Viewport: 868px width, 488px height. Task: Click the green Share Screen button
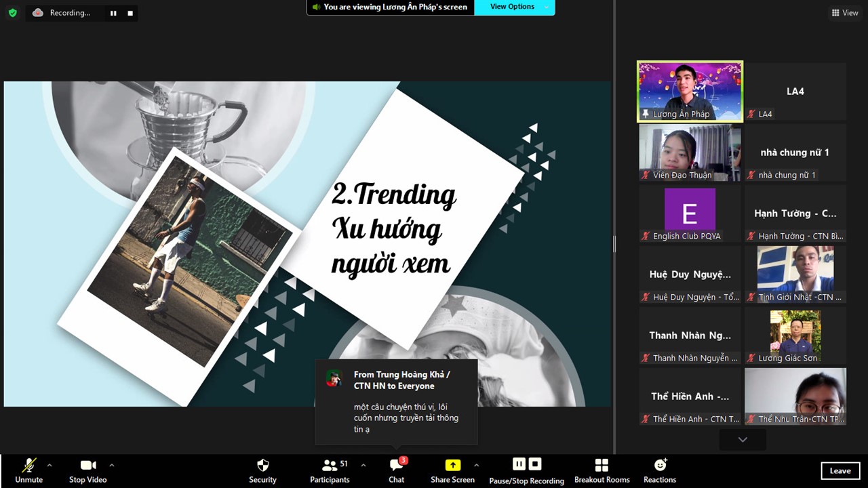point(452,470)
